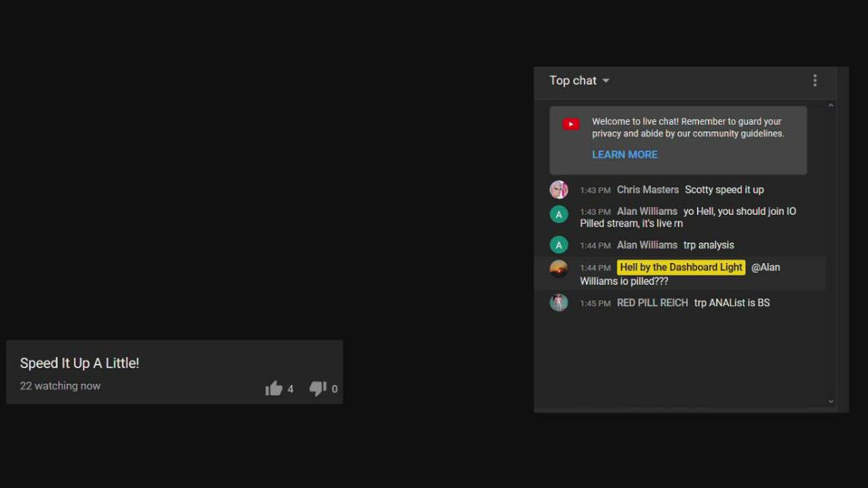Click the Alan Williams name on IO Pilled message
Viewport: 868px width, 488px height.
[646, 211]
